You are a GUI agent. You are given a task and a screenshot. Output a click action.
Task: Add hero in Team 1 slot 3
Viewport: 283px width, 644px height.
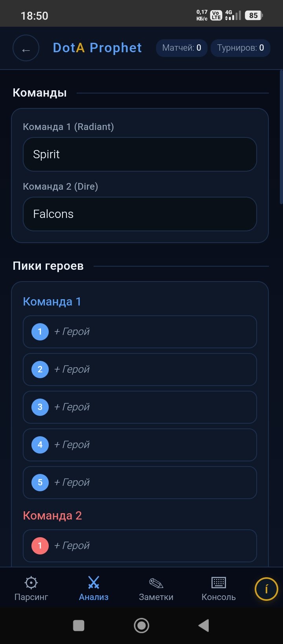(x=140, y=407)
